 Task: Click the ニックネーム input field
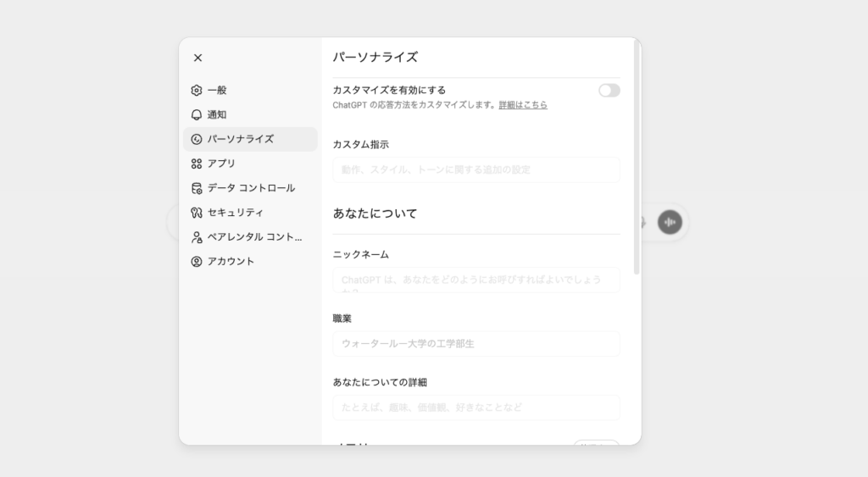coord(476,280)
